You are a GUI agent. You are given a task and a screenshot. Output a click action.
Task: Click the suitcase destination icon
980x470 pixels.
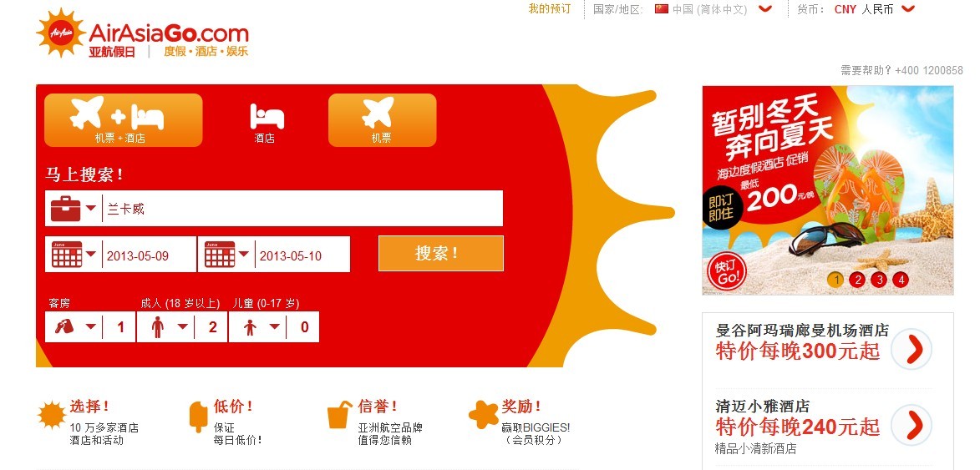tap(66, 209)
